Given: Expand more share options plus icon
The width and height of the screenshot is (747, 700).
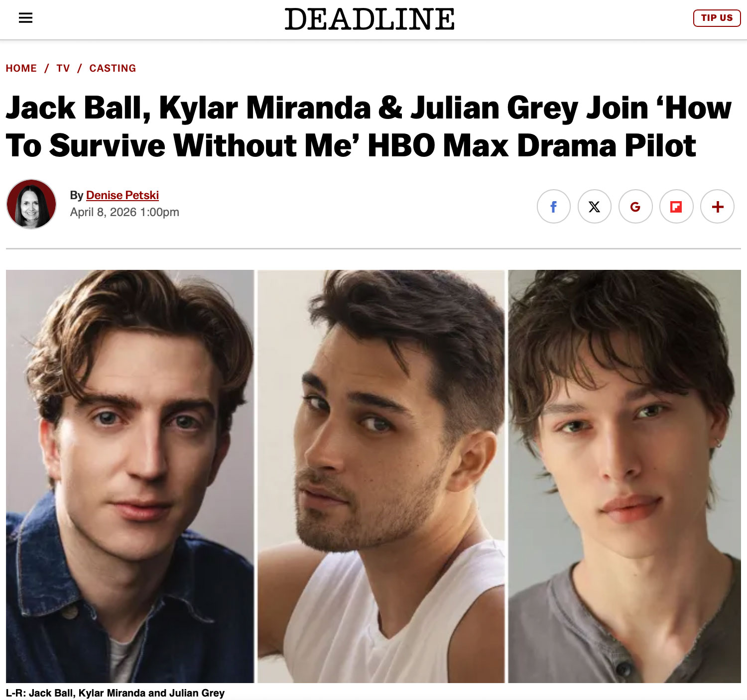Looking at the screenshot, I should [x=717, y=206].
